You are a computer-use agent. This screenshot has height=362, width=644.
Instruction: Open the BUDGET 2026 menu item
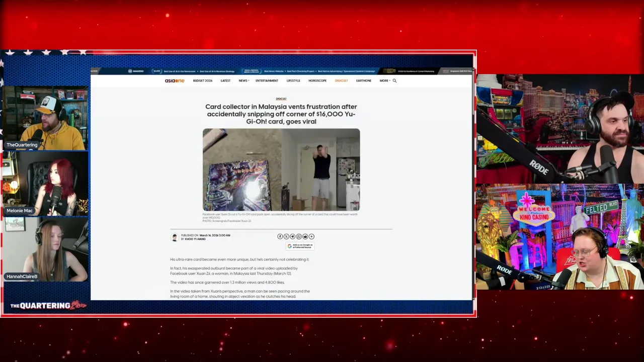(x=203, y=80)
